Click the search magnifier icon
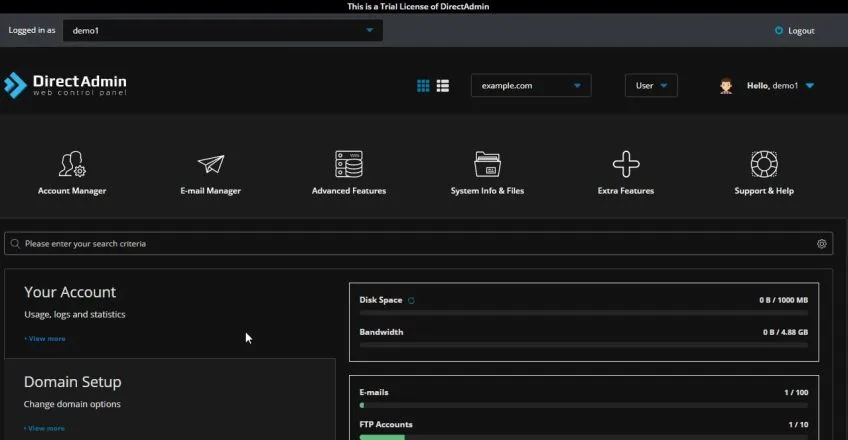This screenshot has width=848, height=440. pyautogui.click(x=15, y=244)
